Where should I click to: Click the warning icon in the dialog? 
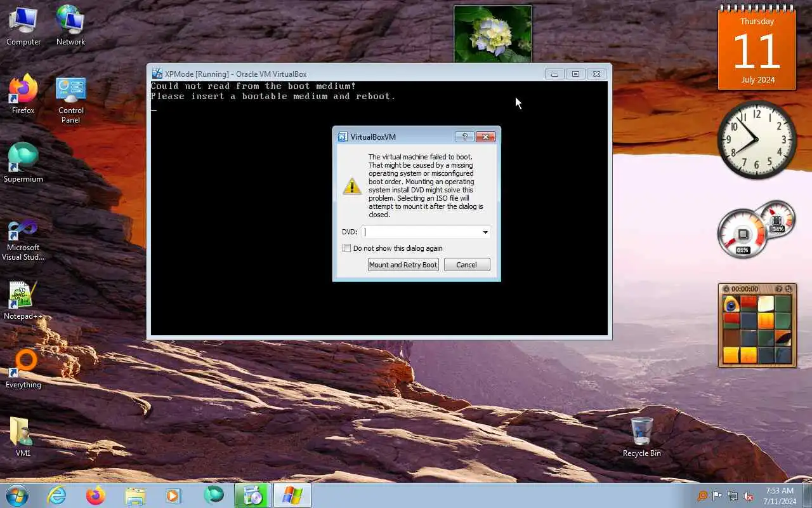click(x=352, y=185)
